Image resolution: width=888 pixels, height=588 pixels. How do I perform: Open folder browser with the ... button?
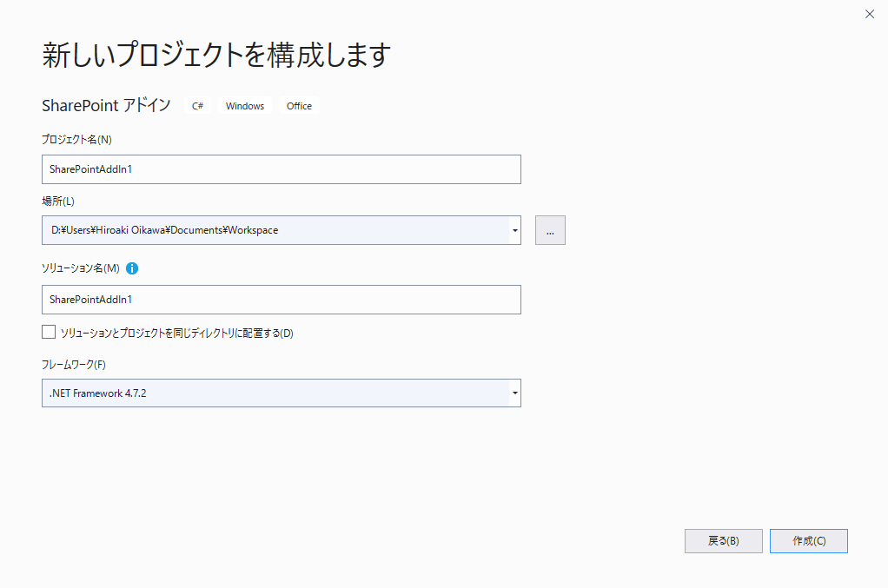point(550,230)
